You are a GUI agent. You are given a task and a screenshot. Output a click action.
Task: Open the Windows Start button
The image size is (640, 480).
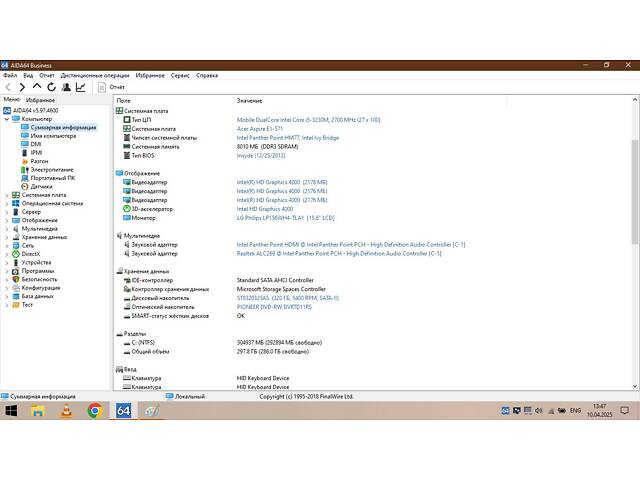(11, 411)
